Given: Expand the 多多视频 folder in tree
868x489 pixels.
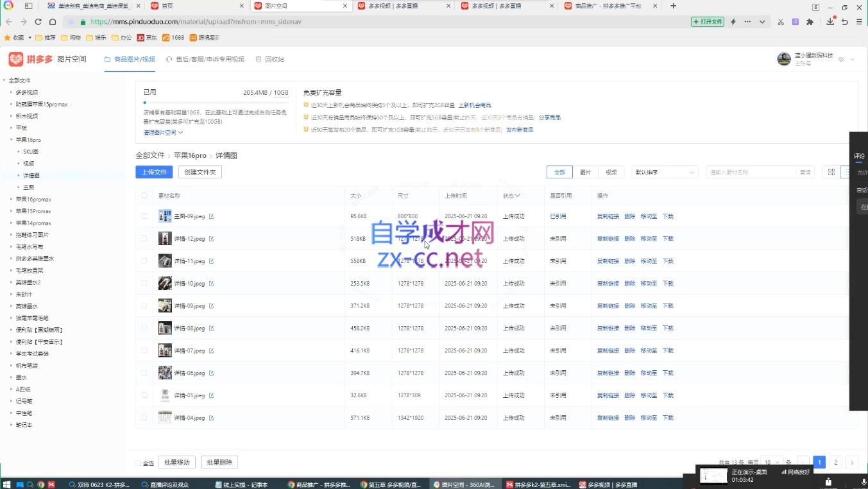Looking at the screenshot, I should coord(11,92).
